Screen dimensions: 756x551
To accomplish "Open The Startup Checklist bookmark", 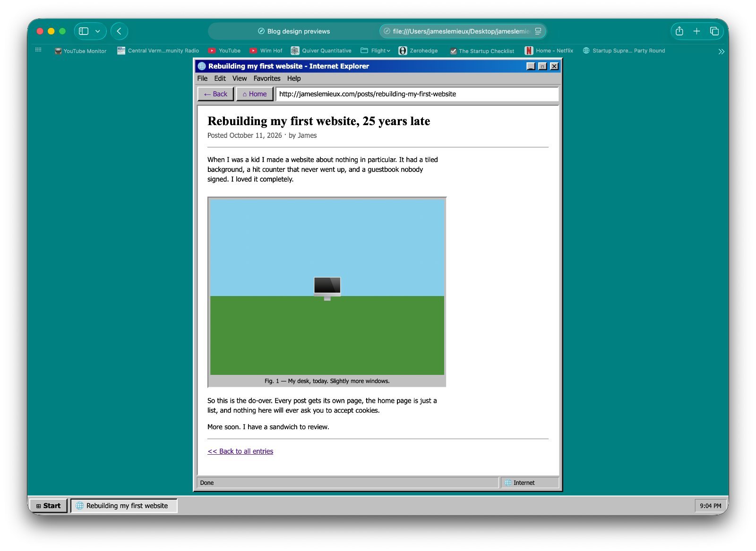I will coord(482,51).
